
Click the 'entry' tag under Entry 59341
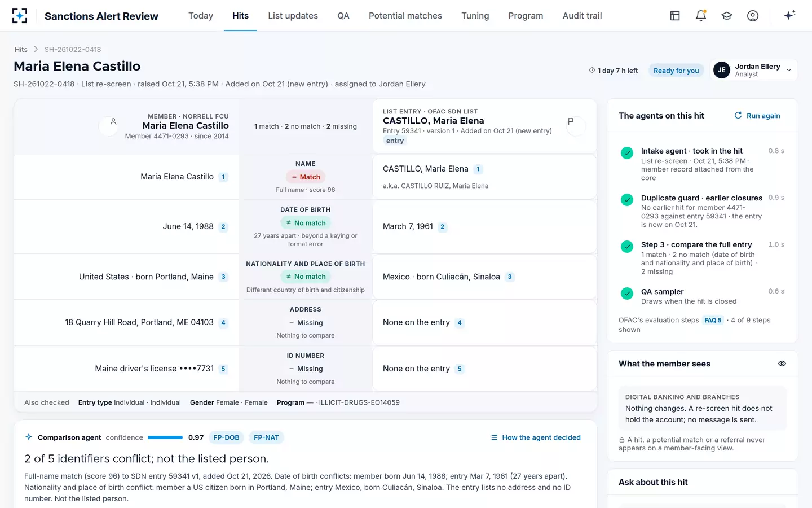pyautogui.click(x=395, y=141)
